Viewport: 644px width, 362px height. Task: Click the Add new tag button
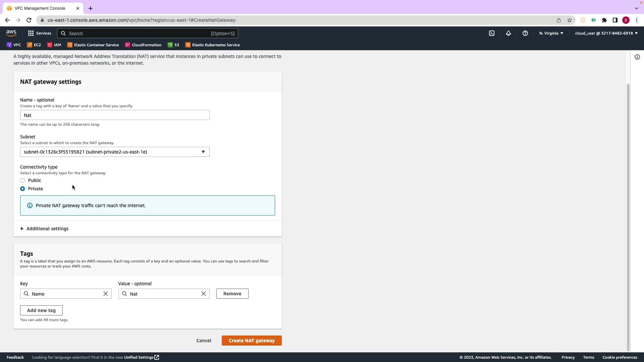tap(41, 310)
